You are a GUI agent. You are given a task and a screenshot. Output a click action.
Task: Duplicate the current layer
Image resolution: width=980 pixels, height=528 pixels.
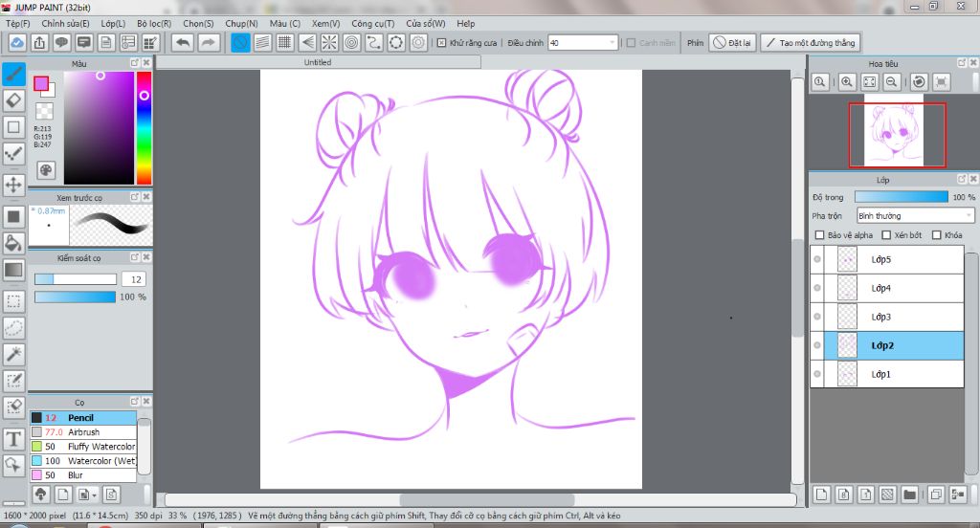[x=936, y=495]
